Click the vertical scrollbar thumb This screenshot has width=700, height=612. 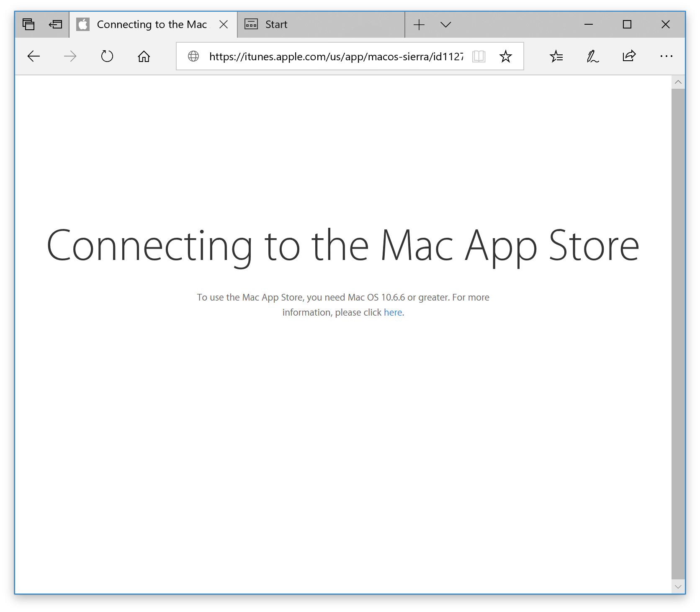pyautogui.click(x=678, y=334)
